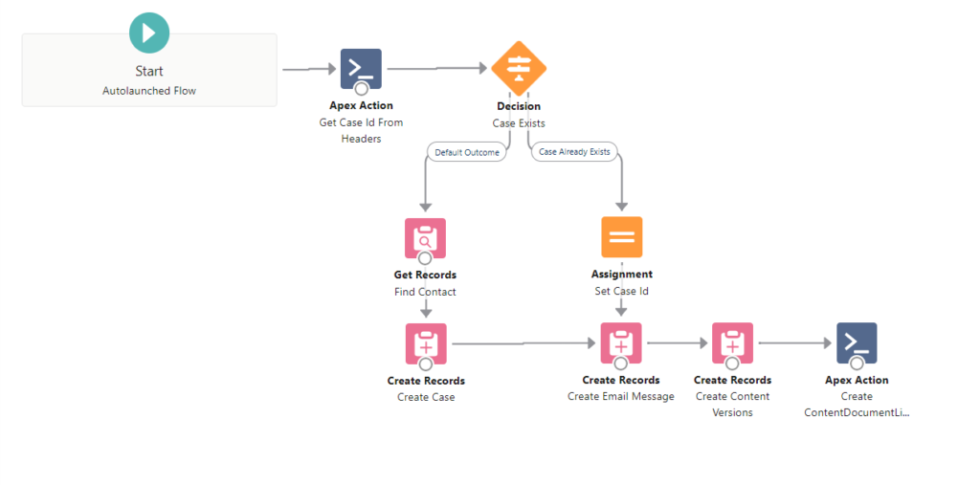Click the Start Autolaunched Flow card
This screenshot has height=485, width=980.
tap(149, 70)
